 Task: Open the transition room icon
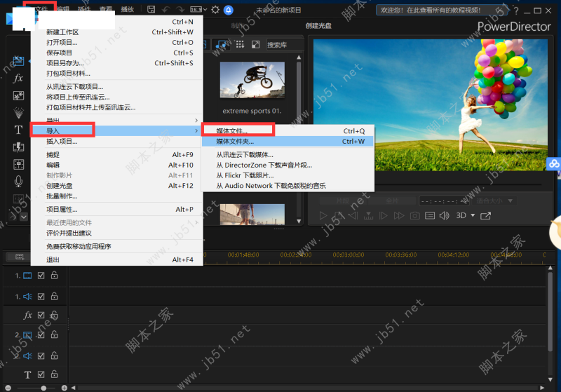click(x=18, y=147)
